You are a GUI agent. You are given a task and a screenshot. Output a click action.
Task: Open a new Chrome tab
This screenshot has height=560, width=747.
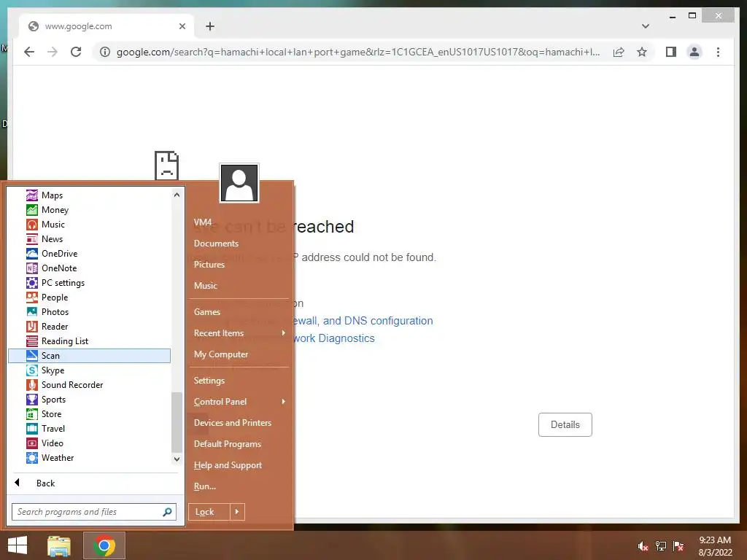[210, 26]
